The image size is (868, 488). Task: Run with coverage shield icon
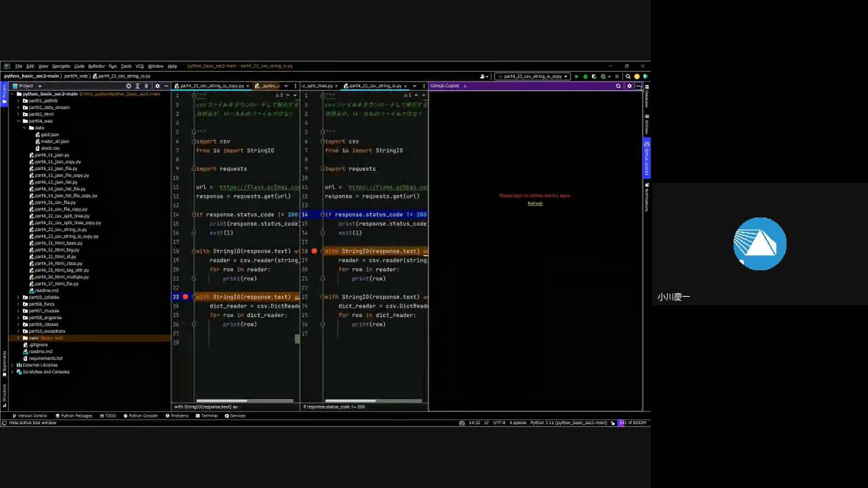(x=594, y=77)
